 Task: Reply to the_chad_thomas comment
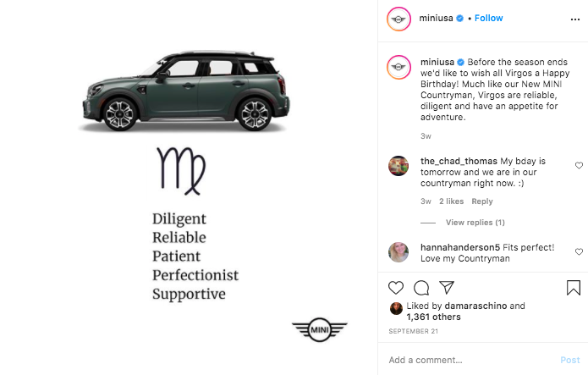tap(482, 201)
